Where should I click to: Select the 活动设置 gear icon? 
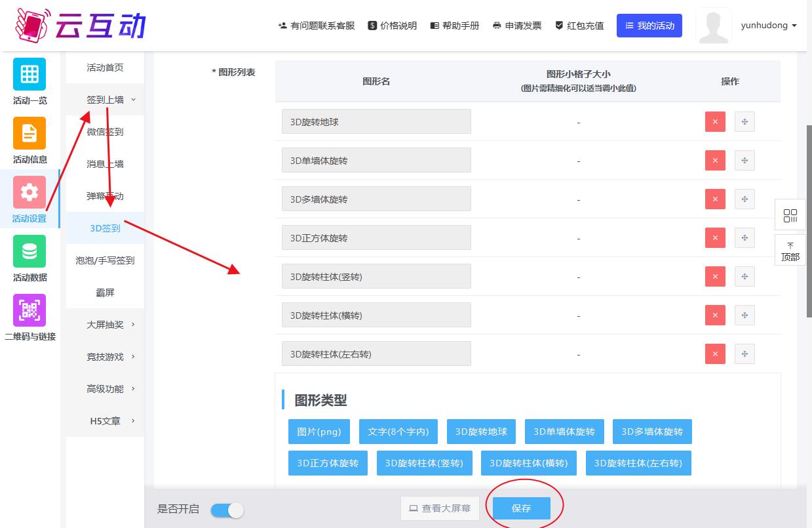pos(29,192)
